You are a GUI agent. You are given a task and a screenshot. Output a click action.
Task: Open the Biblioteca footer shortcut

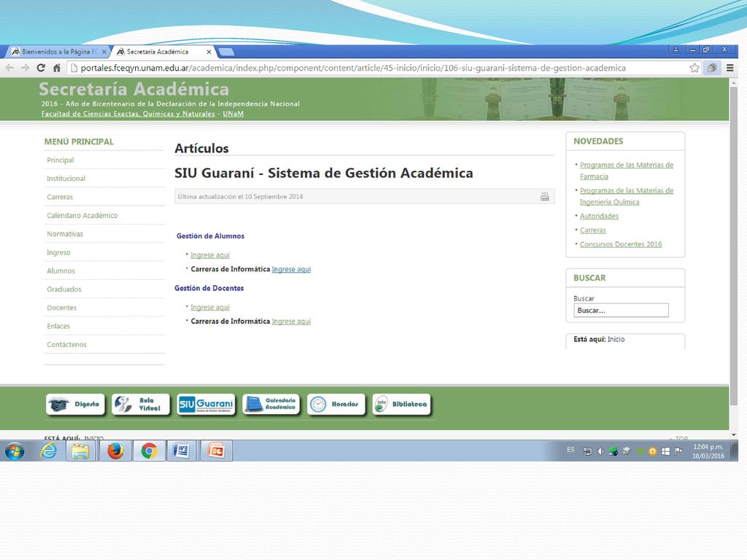click(x=402, y=404)
